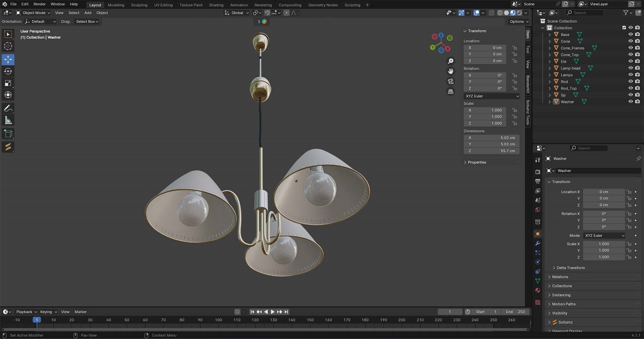This screenshot has width=644, height=339.
Task: Toggle lock on Scale Z in sidebar
Action: [515, 123]
